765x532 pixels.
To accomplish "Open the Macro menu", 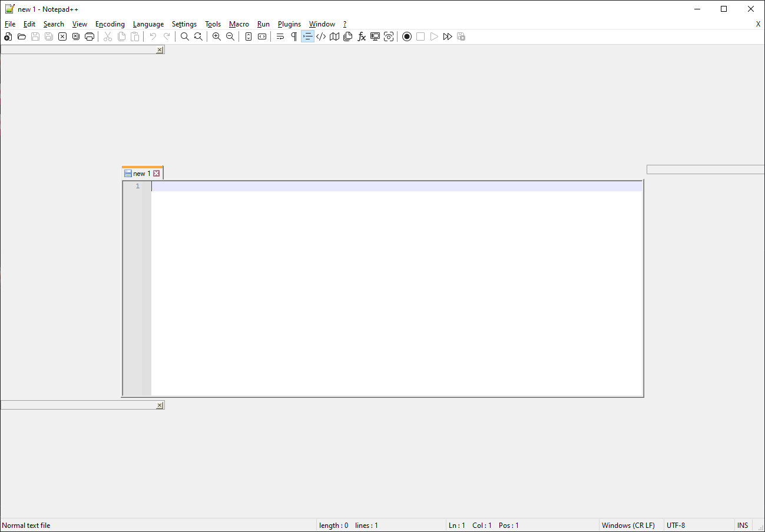I will click(x=239, y=24).
